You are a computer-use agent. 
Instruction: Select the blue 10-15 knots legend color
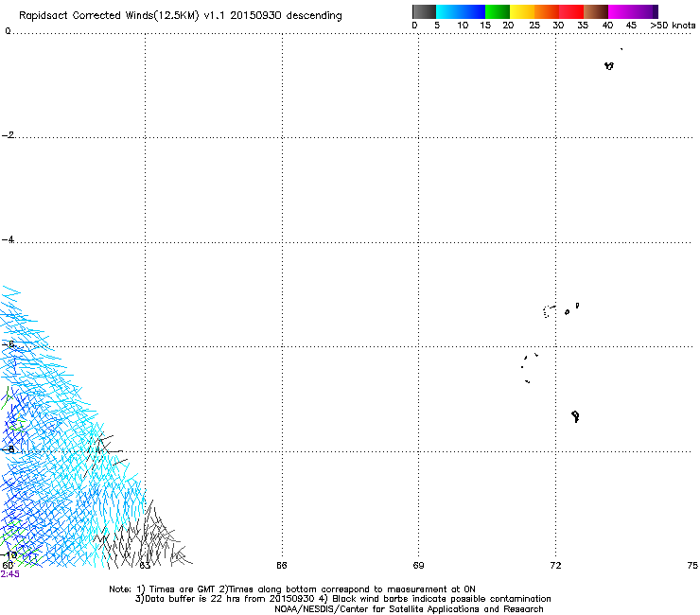[x=473, y=11]
